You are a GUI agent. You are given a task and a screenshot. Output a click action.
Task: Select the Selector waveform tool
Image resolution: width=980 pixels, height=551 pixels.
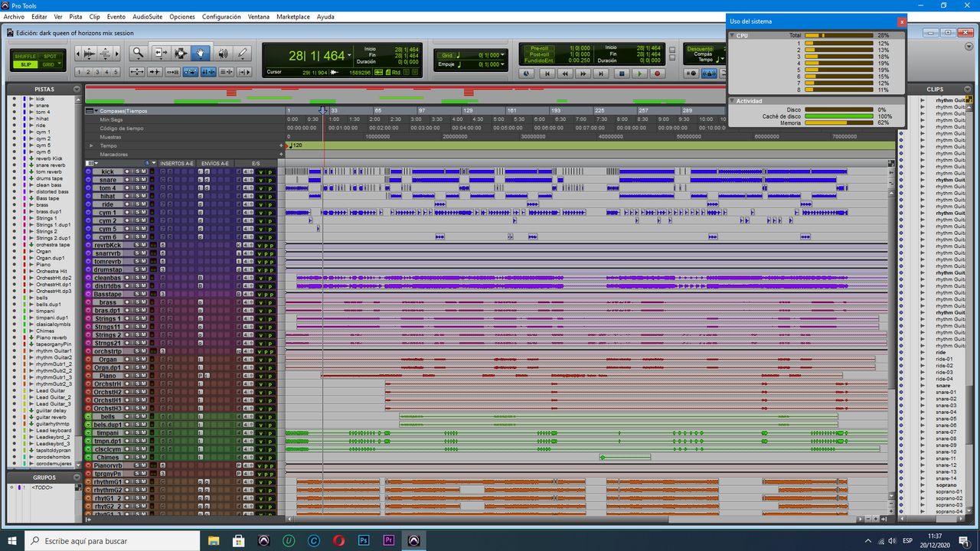pos(181,54)
